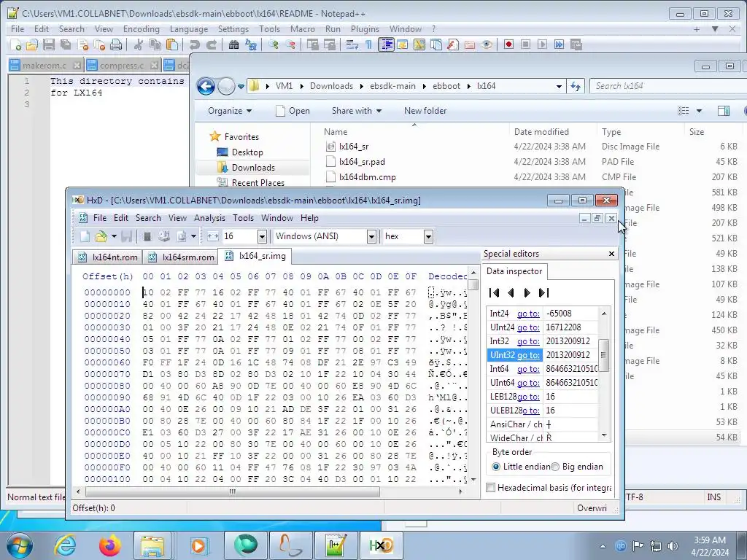Click Notepad++ Replace icon
747x560 pixels.
pyautogui.click(x=251, y=44)
